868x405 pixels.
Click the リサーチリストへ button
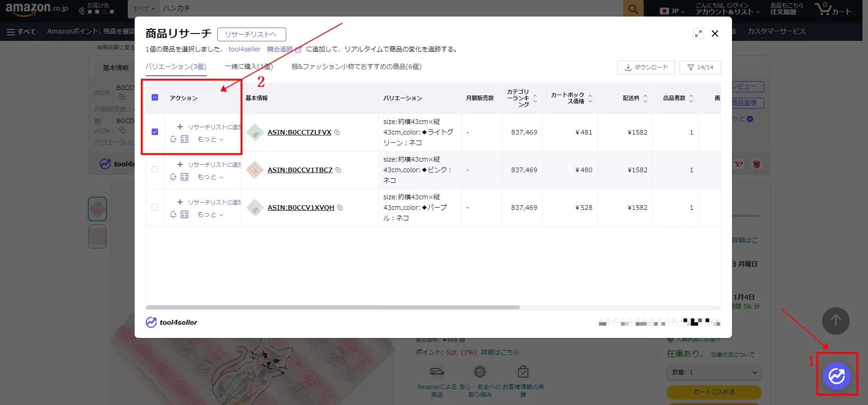tap(252, 34)
